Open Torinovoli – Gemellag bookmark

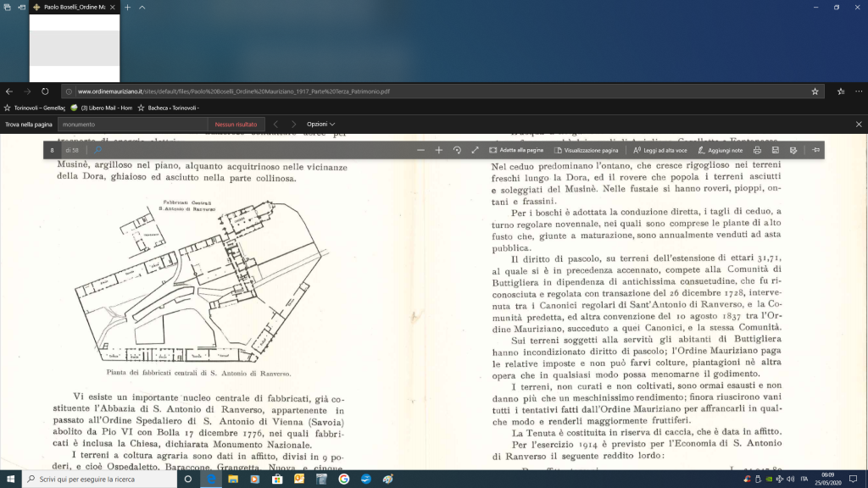point(35,108)
